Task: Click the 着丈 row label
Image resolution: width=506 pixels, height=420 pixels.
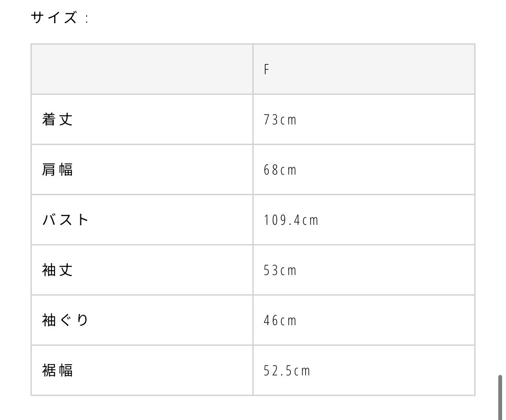Action: [58, 119]
